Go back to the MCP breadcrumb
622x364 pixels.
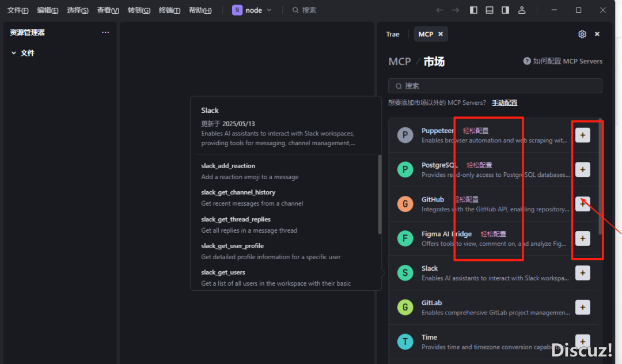click(400, 62)
